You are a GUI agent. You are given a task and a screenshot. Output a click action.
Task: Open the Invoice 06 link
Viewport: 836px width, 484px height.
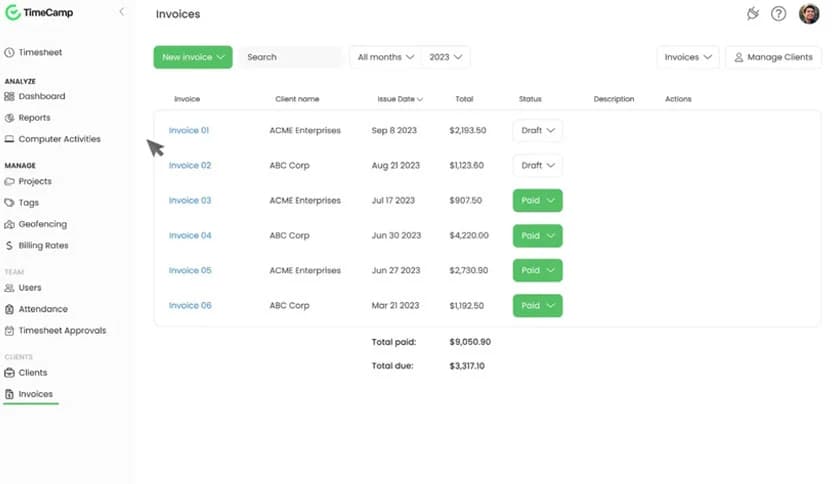click(190, 305)
